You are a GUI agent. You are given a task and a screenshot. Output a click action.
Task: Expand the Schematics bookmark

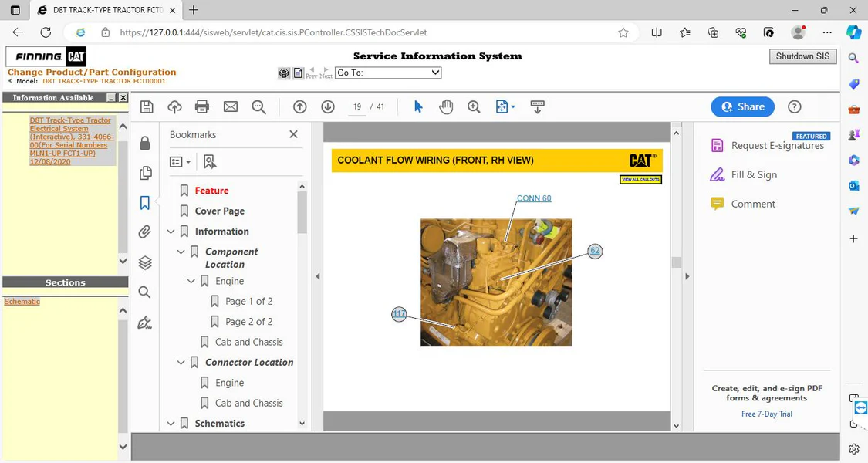coord(171,424)
